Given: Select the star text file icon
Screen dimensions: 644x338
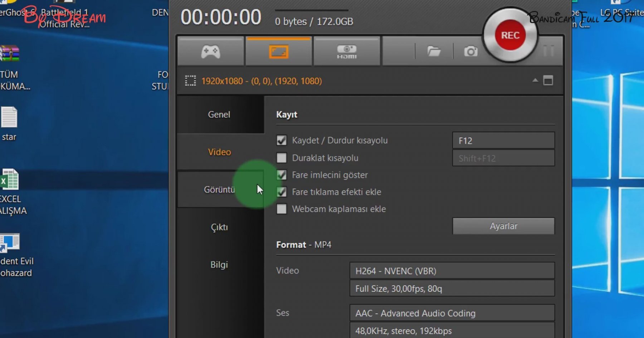Looking at the screenshot, I should pyautogui.click(x=9, y=117).
